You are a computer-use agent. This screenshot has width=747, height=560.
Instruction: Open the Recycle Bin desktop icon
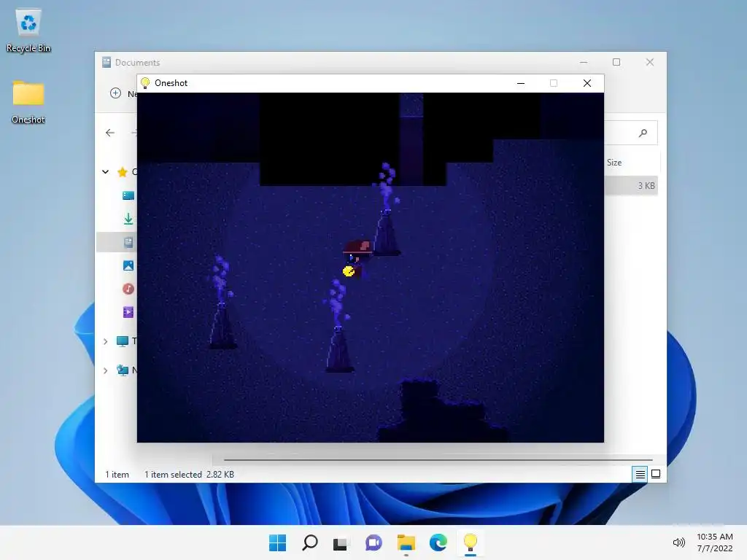(28, 31)
